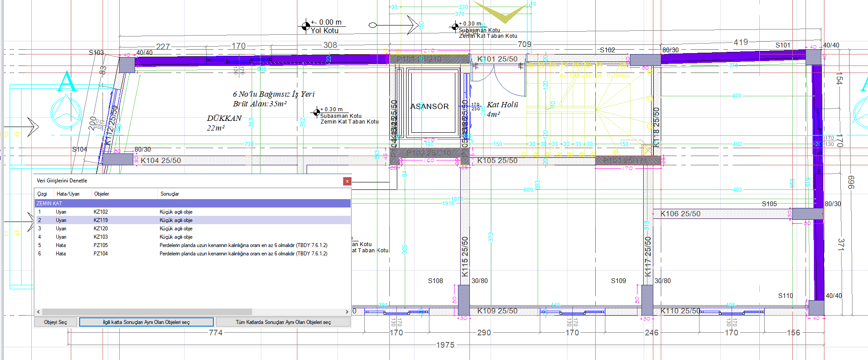Click the horizontal scrollbar thumb in the list
The image size is (868, 360).
147,312
